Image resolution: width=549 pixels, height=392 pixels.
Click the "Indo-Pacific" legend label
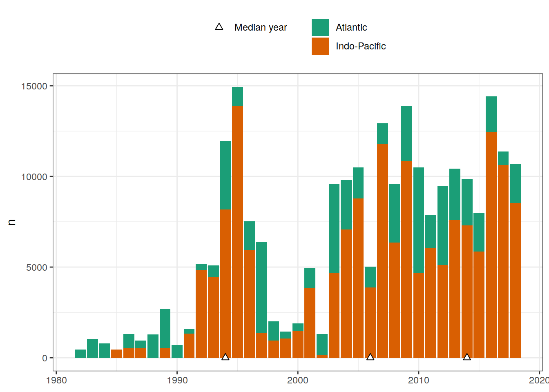point(361,46)
